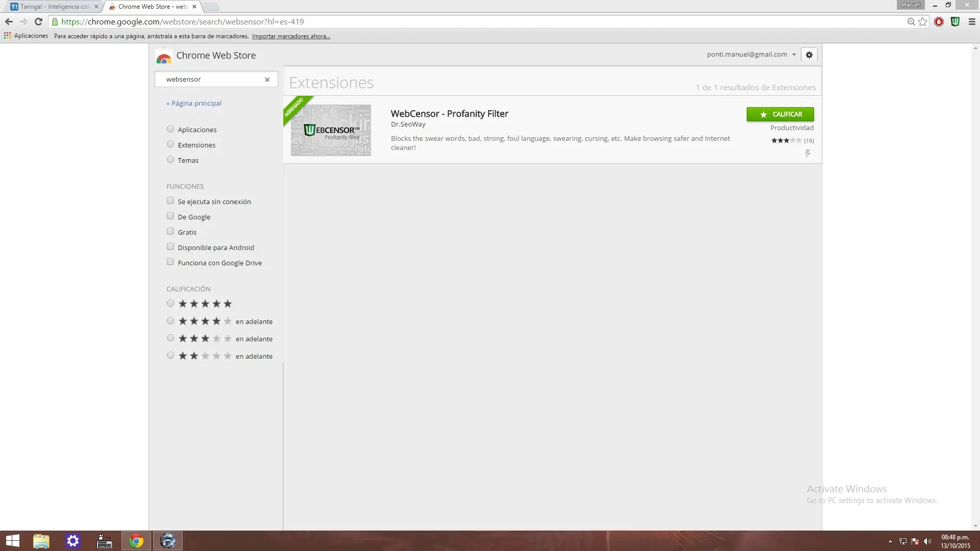Viewport: 980px width, 551px height.
Task: Open the Aplicaciones apps grid shortcut
Action: click(26, 36)
